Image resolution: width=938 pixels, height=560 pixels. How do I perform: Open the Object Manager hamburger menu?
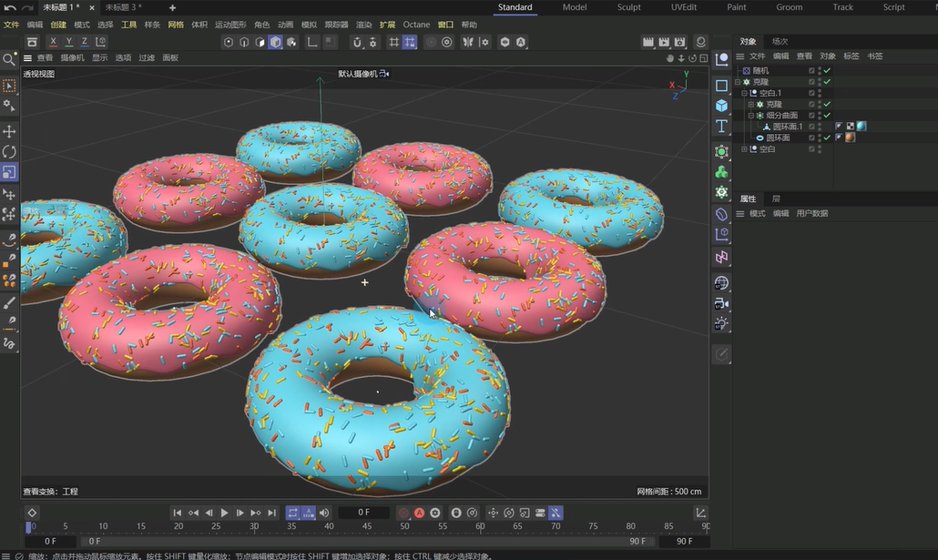click(x=740, y=56)
